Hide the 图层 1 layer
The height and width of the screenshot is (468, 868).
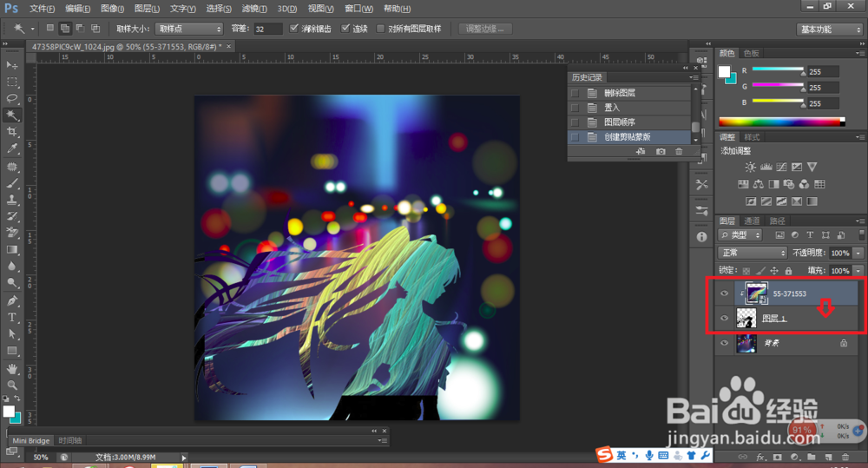(724, 318)
